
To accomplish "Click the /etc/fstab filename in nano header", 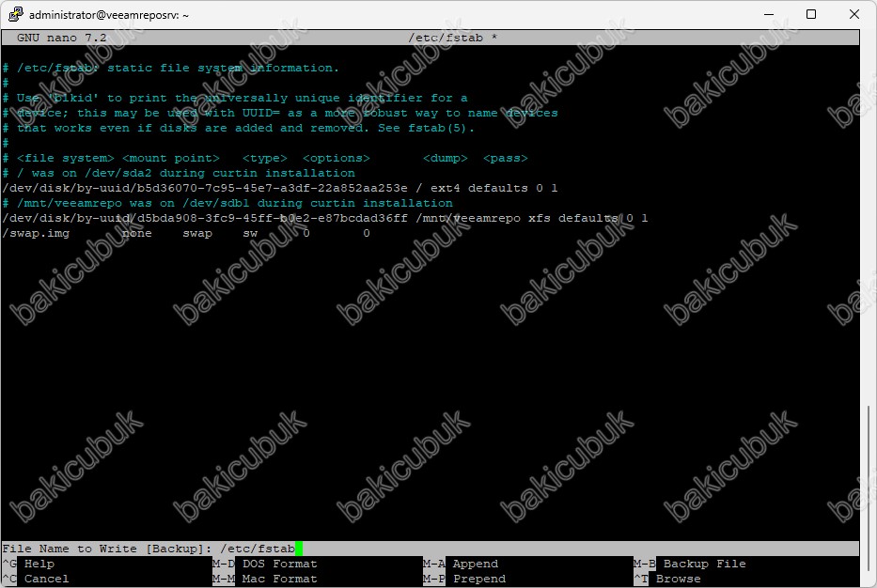I will coord(446,38).
